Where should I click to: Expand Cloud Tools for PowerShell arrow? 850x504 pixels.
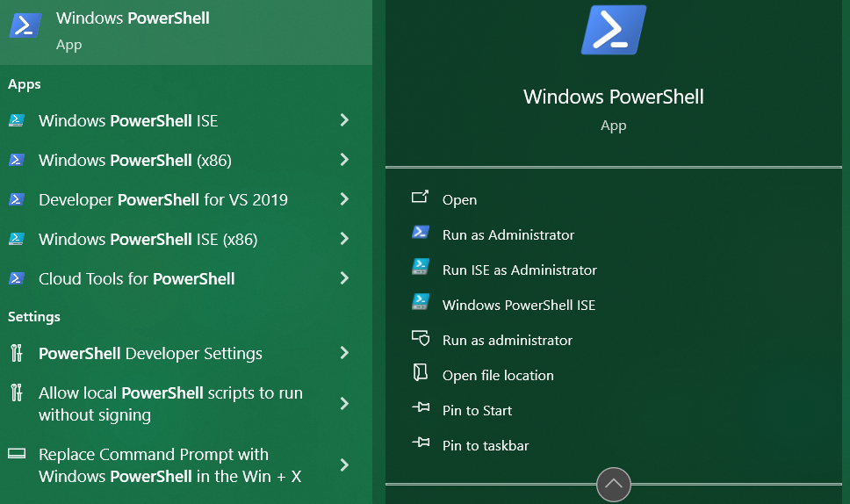click(344, 278)
